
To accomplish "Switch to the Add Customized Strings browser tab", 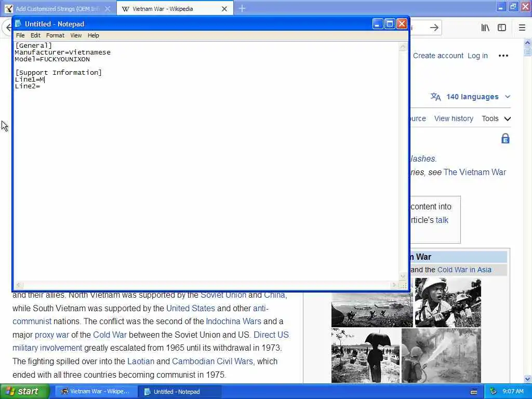I will [x=58, y=9].
